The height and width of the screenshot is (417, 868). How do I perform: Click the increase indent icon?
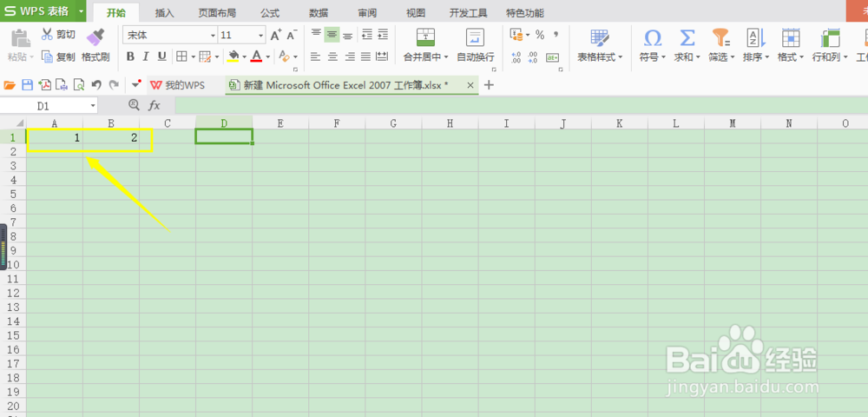383,35
